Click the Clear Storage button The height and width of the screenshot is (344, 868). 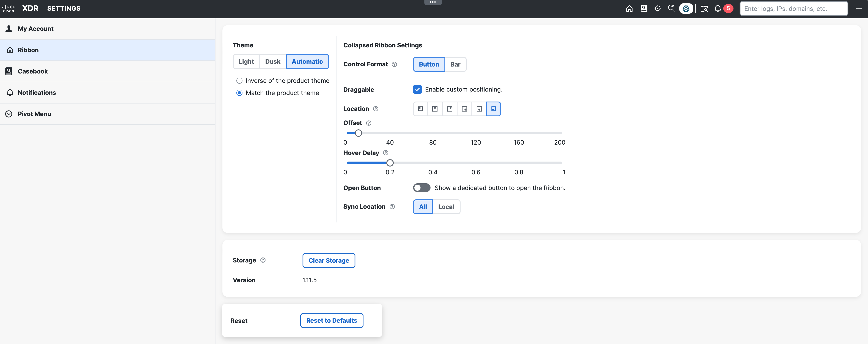coord(328,261)
